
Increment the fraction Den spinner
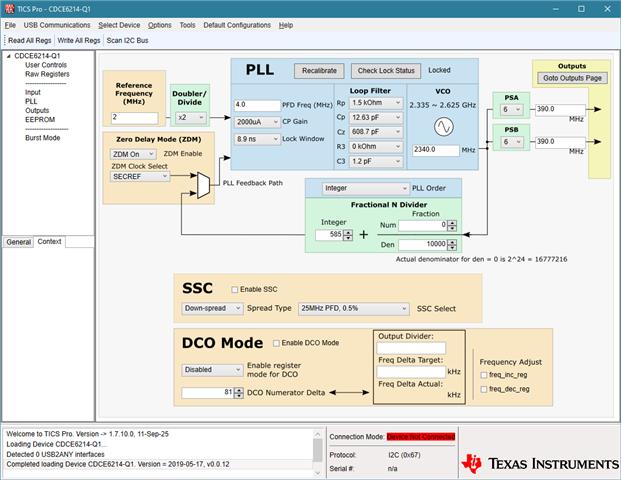pyautogui.click(x=452, y=242)
